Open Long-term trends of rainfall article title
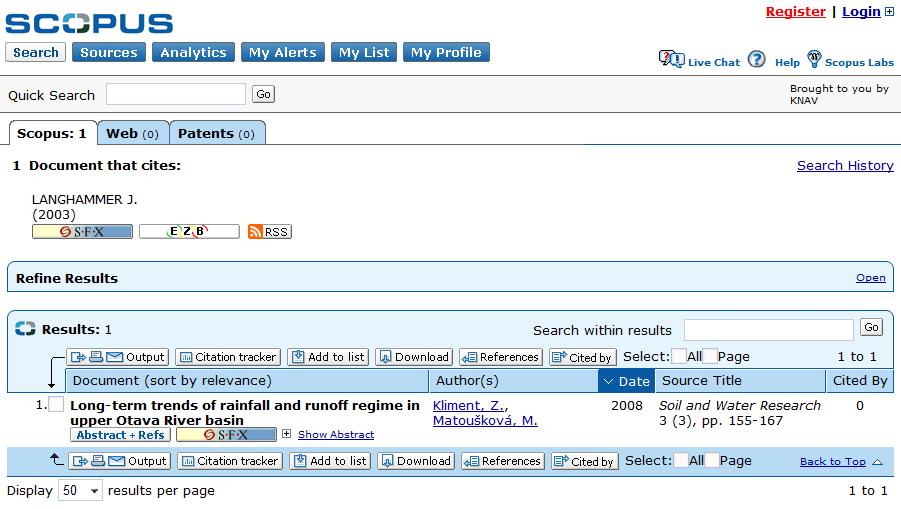Viewport: 901px width, 509px height. click(x=245, y=412)
